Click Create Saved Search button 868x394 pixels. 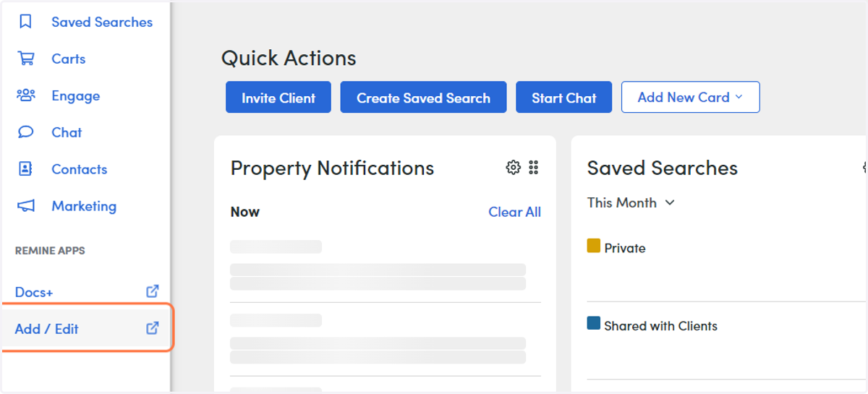(423, 98)
